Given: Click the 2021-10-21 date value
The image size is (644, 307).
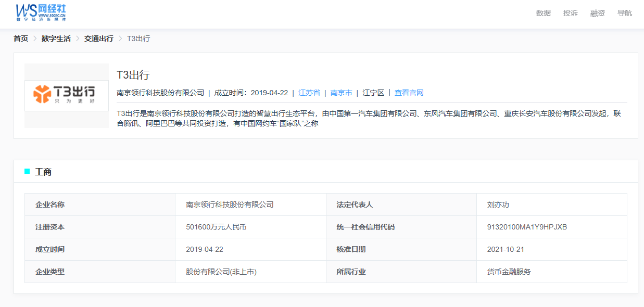Looking at the screenshot, I should coord(506,249).
